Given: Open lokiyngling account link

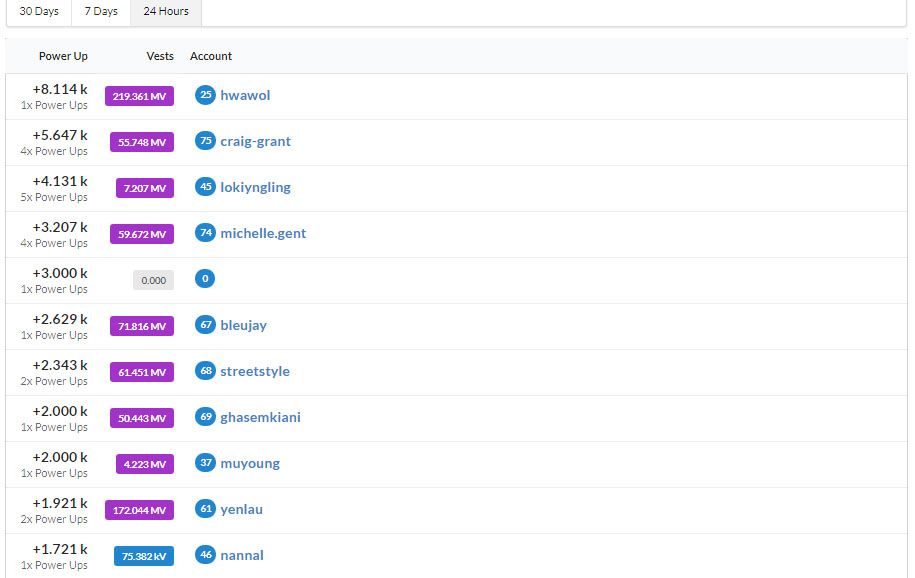Looking at the screenshot, I should pyautogui.click(x=256, y=187).
